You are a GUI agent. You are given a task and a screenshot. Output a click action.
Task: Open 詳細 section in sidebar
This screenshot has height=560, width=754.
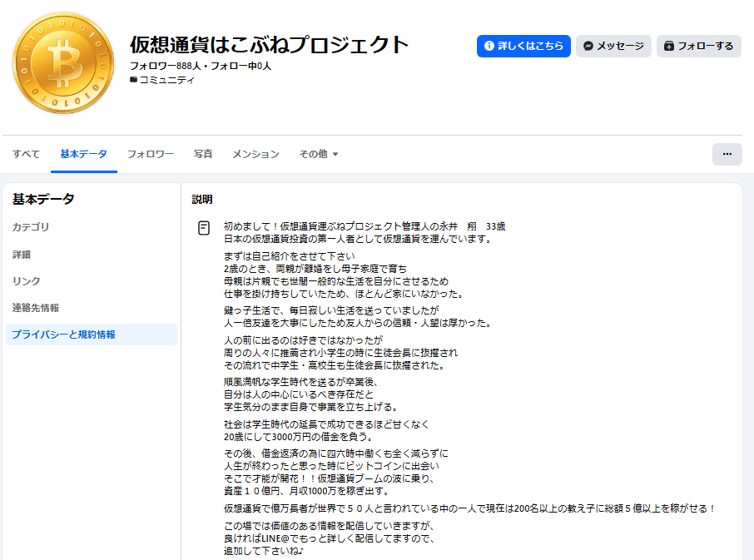pyautogui.click(x=22, y=255)
